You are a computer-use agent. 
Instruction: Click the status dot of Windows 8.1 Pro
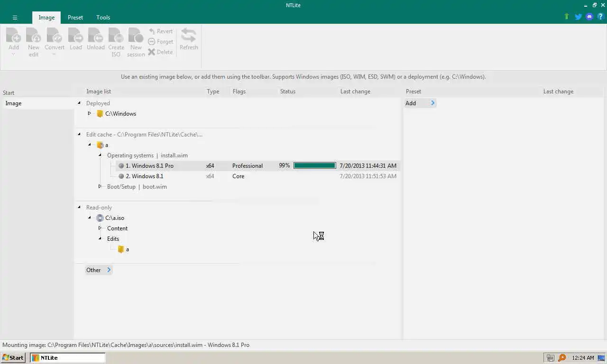point(121,166)
